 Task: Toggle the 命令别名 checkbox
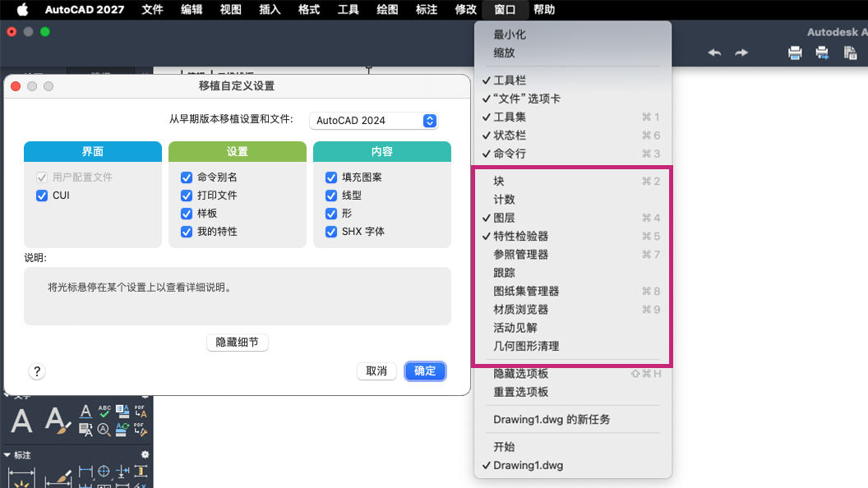point(187,177)
